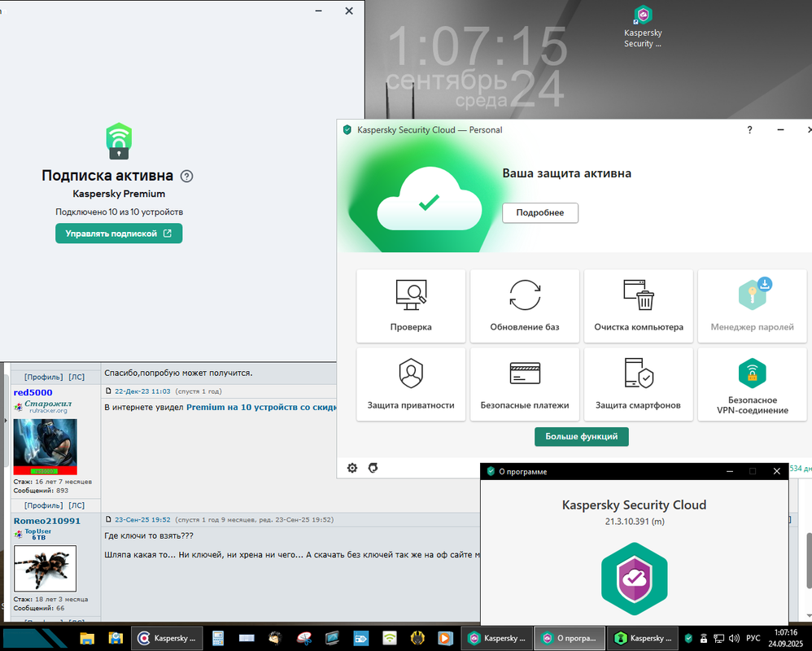Open the on-screen keyboard taskbar icon
The image size is (812, 651).
pos(247,638)
